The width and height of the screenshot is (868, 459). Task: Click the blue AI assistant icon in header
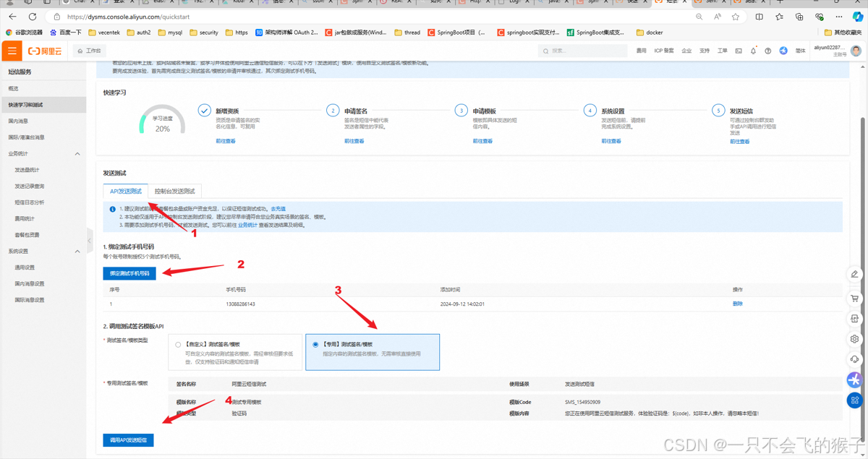(x=783, y=51)
